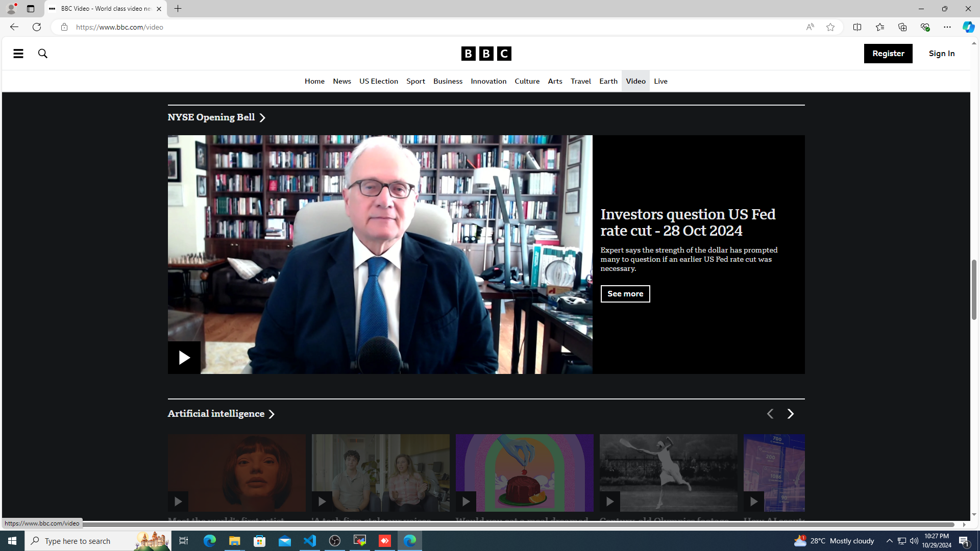
Task: Open Browser essentials icon
Action: coord(924,27)
